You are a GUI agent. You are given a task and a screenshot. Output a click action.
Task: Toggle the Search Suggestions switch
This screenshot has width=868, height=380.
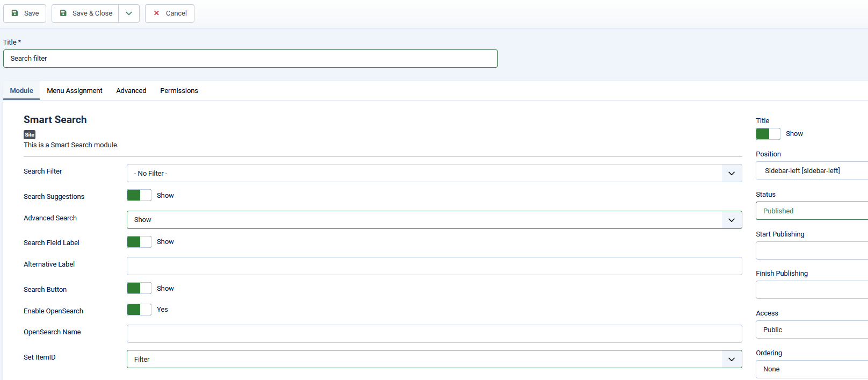(x=139, y=195)
